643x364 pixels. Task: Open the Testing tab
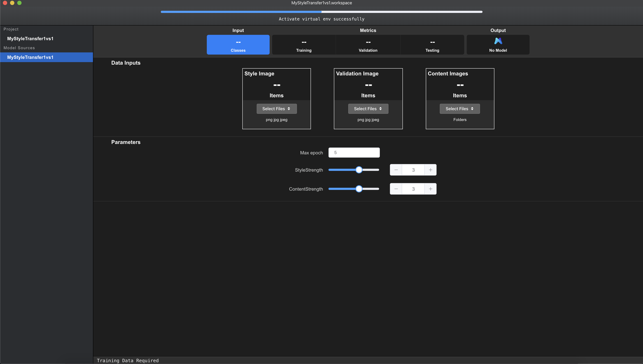pos(432,45)
